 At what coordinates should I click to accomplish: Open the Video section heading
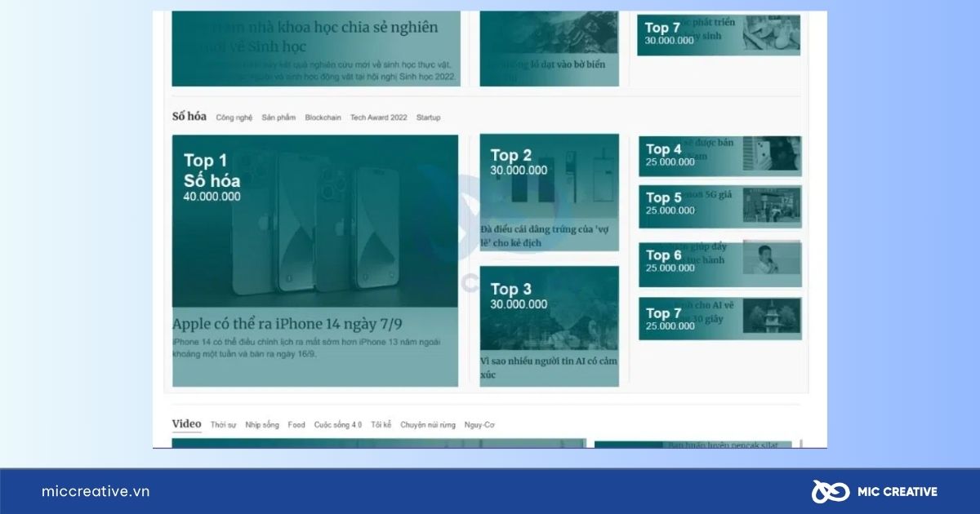pyautogui.click(x=186, y=423)
